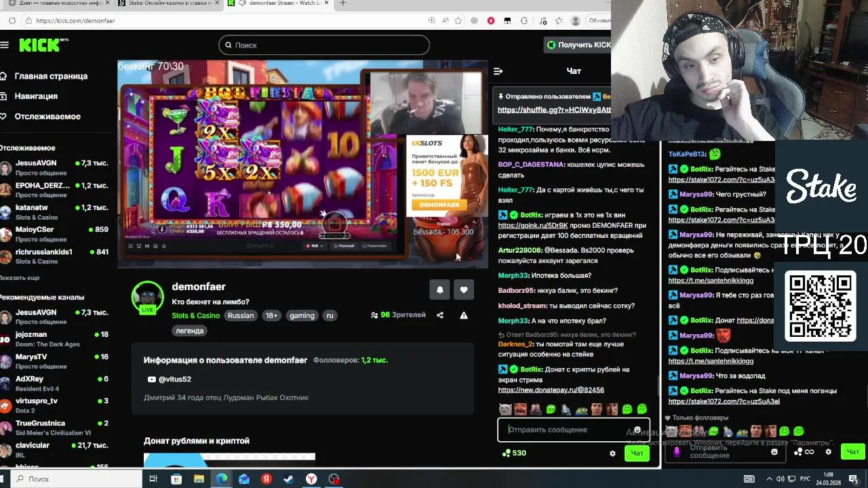Open the Kick hamburger menu
Viewport: 868px width, 488px height.
(x=5, y=45)
